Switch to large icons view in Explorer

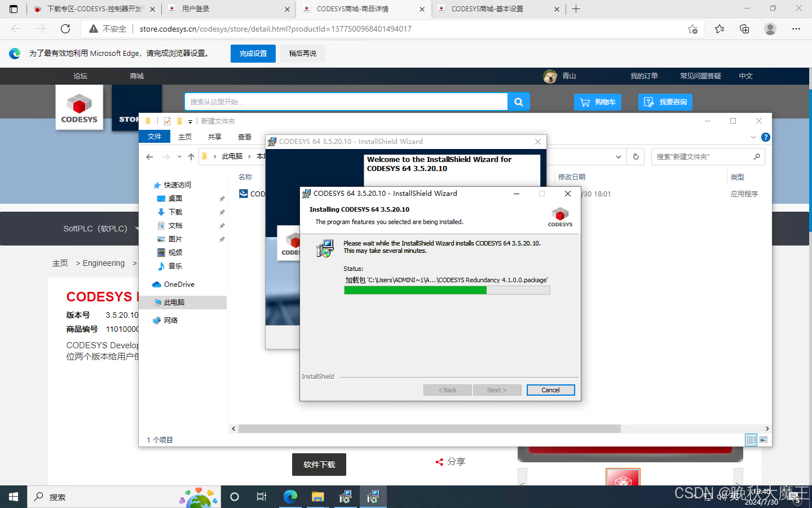tap(764, 440)
